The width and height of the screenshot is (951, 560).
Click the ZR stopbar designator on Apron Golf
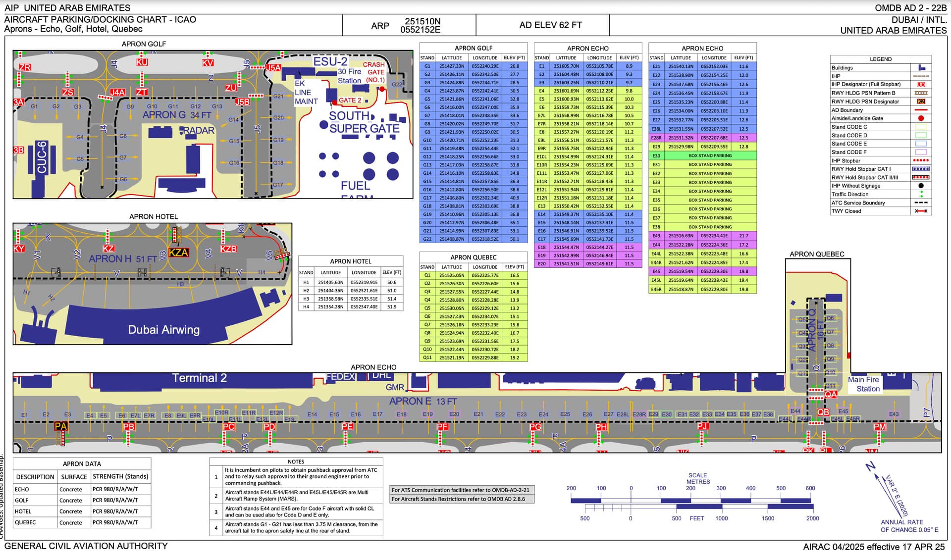pos(25,67)
